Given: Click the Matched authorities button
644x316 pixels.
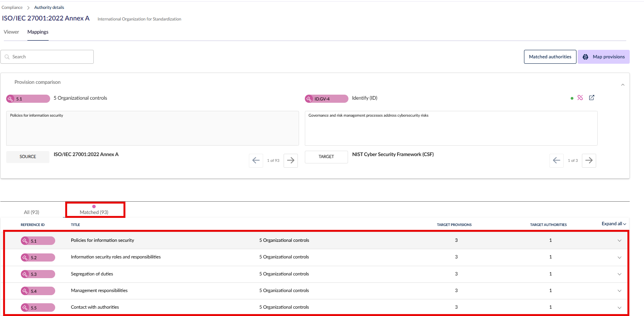Looking at the screenshot, I should (x=550, y=57).
